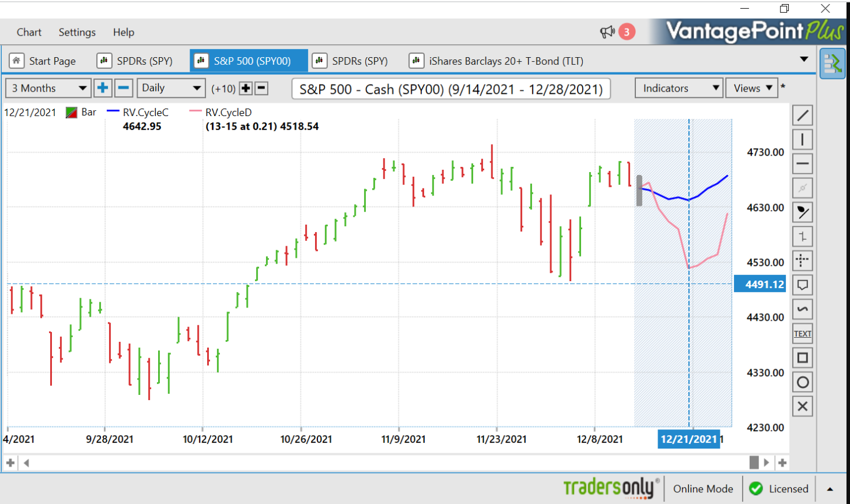850x504 pixels.
Task: Click the Bar legend color swatch
Action: point(72,113)
